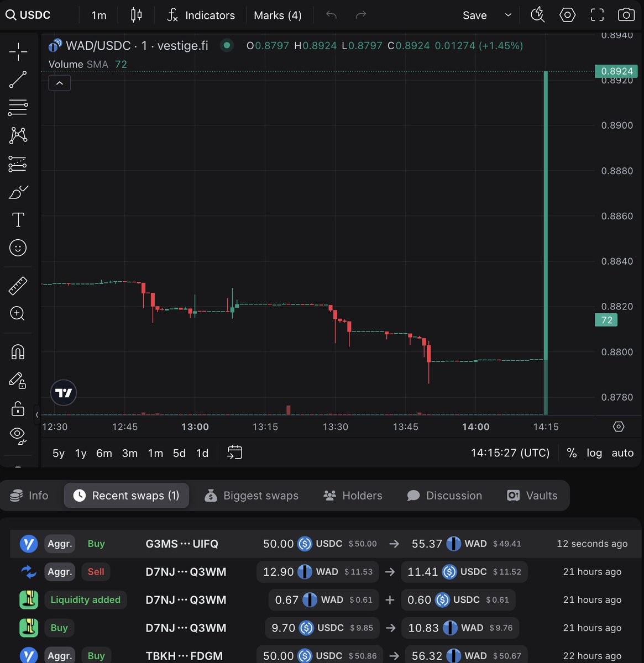Open the time axis settings icon
Image resolution: width=644 pixels, height=663 pixels.
click(x=619, y=427)
